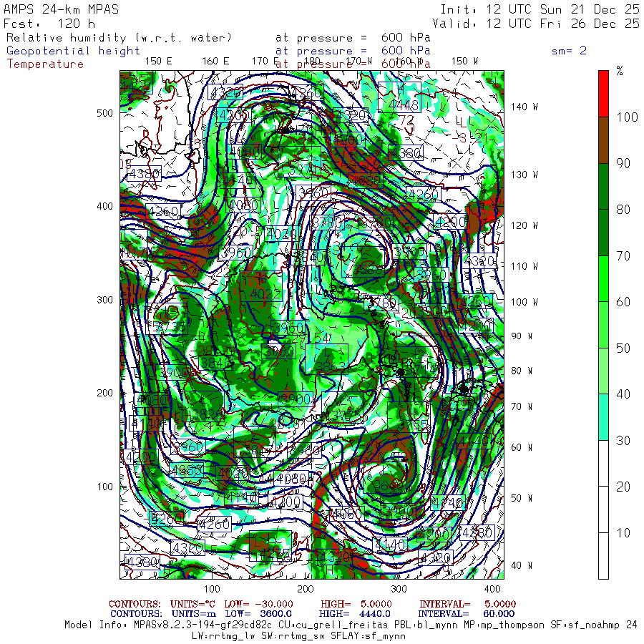Viewport: 644px width, 644px height.
Task: Click the red swatch atop the humidity colorbar
Action: point(605,94)
